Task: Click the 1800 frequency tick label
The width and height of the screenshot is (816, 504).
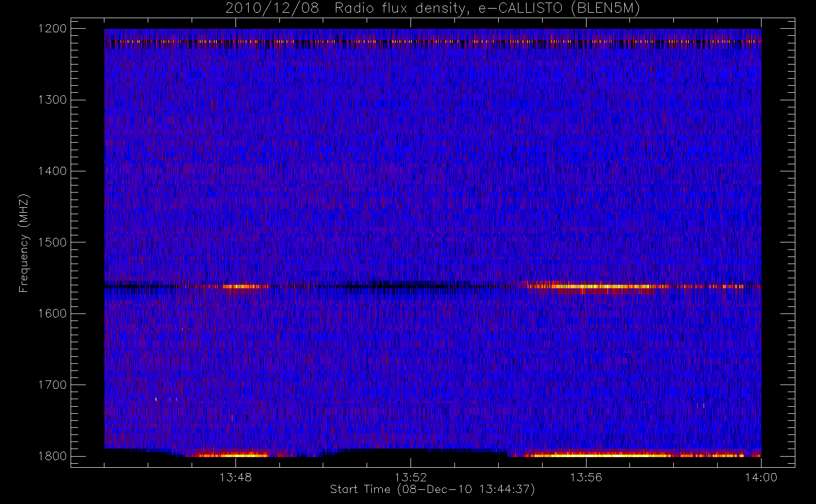Action: [x=52, y=456]
